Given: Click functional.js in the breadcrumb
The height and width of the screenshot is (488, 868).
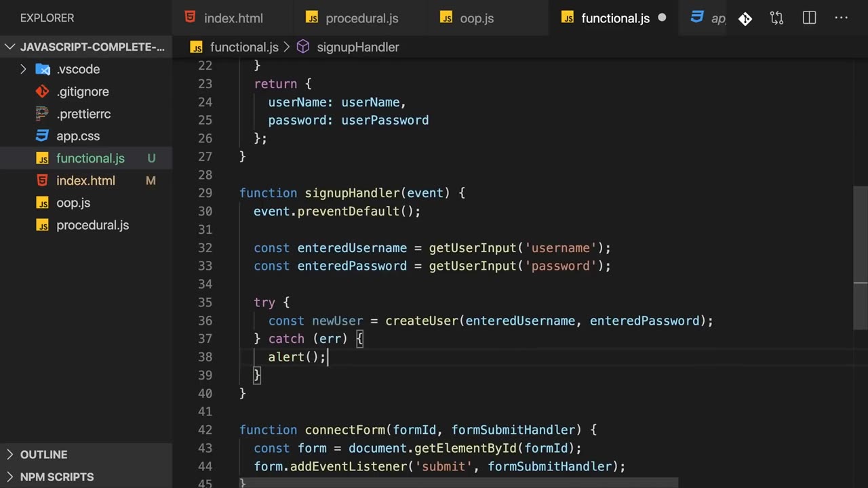Looking at the screenshot, I should click(244, 47).
